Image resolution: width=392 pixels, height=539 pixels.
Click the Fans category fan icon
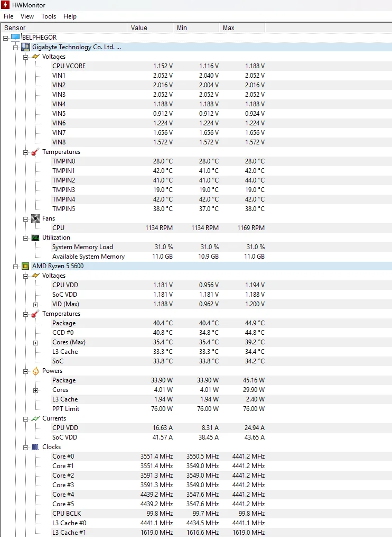coord(35,218)
